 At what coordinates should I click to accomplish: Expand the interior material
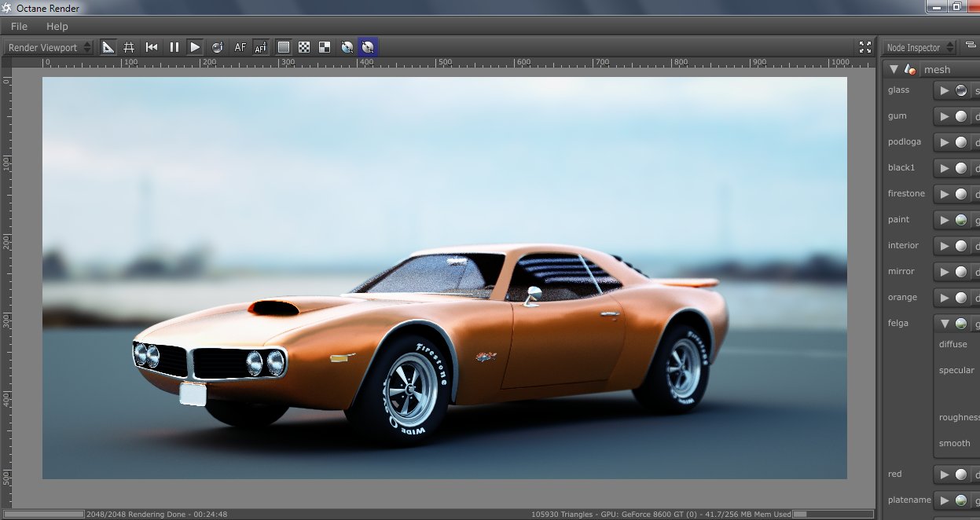coord(944,246)
